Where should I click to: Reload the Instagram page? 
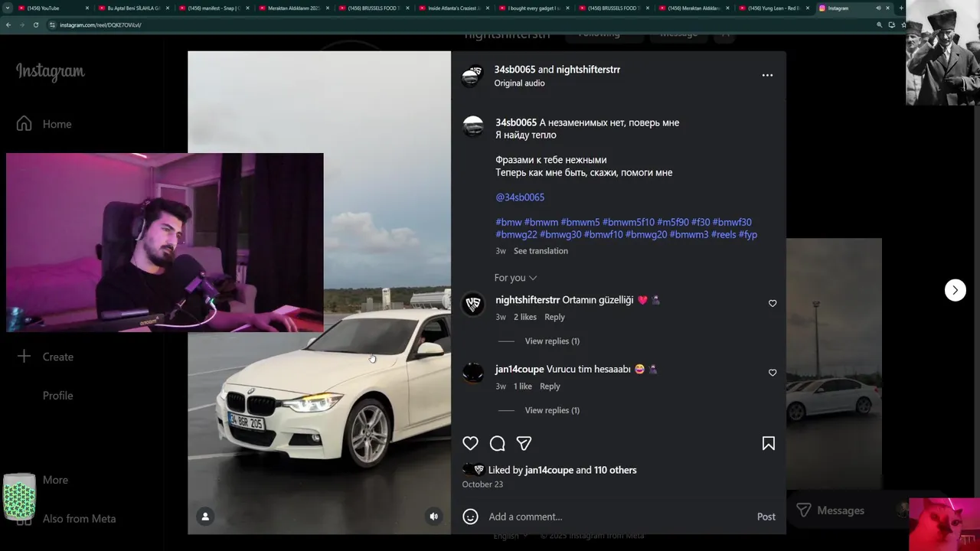click(35, 24)
